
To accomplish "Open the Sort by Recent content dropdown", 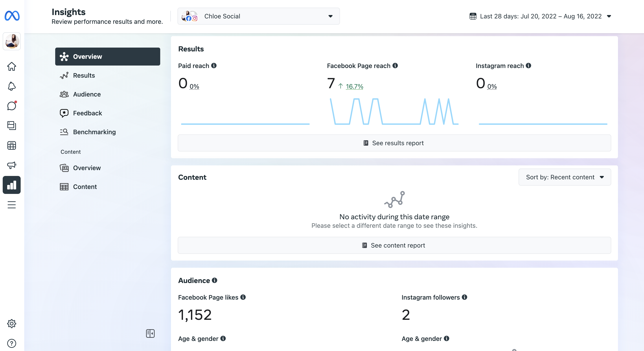I will (x=565, y=177).
